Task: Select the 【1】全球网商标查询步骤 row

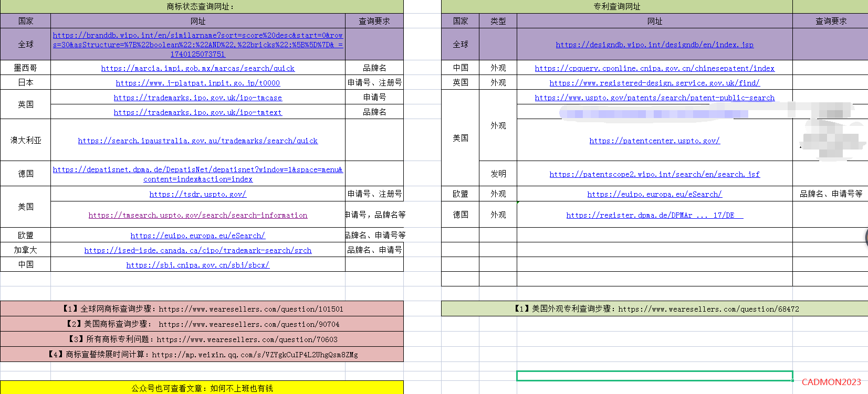Action: click(202, 309)
